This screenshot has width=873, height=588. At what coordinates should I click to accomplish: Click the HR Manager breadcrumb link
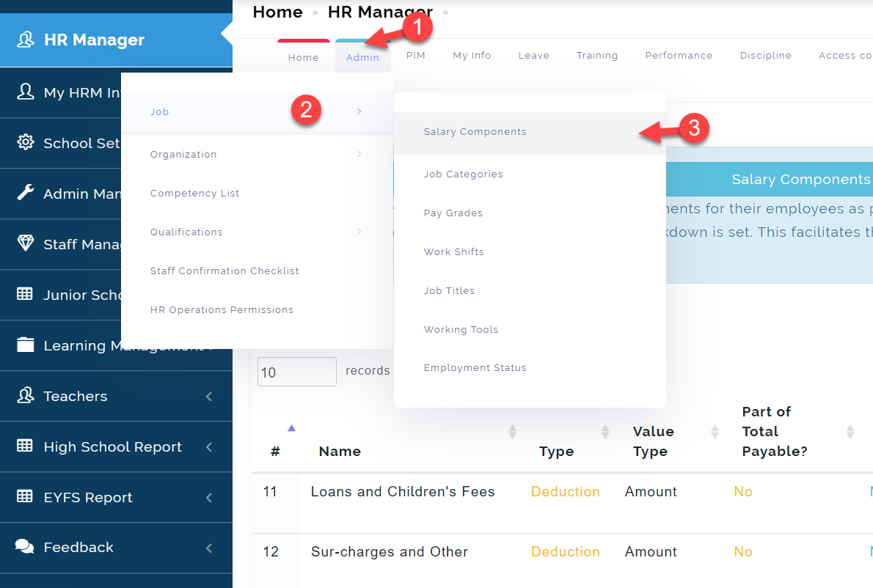point(380,12)
